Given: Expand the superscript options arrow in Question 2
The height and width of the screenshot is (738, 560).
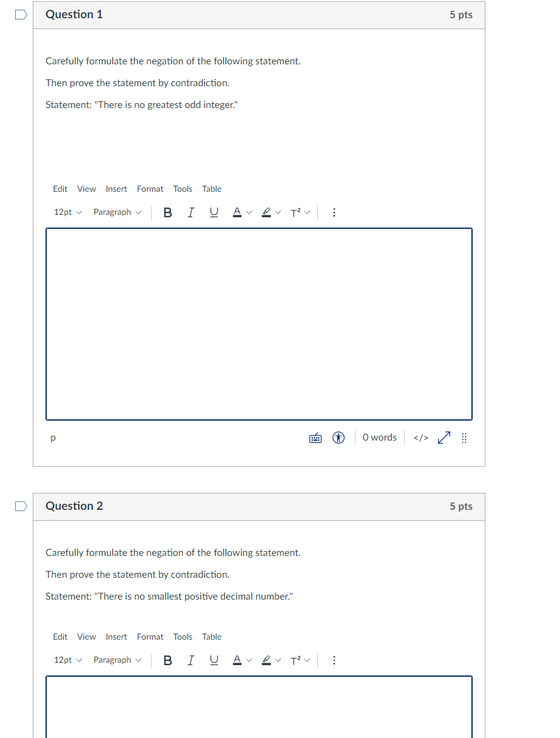Looking at the screenshot, I should (x=307, y=660).
